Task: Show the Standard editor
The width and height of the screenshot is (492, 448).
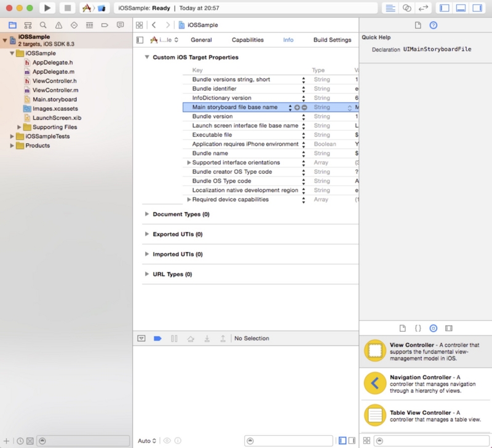Action: pyautogui.click(x=390, y=8)
